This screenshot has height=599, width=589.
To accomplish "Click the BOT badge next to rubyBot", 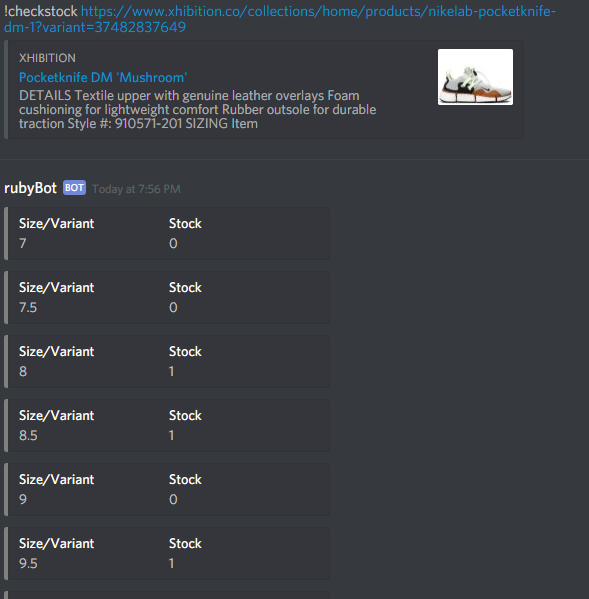I will click(74, 188).
